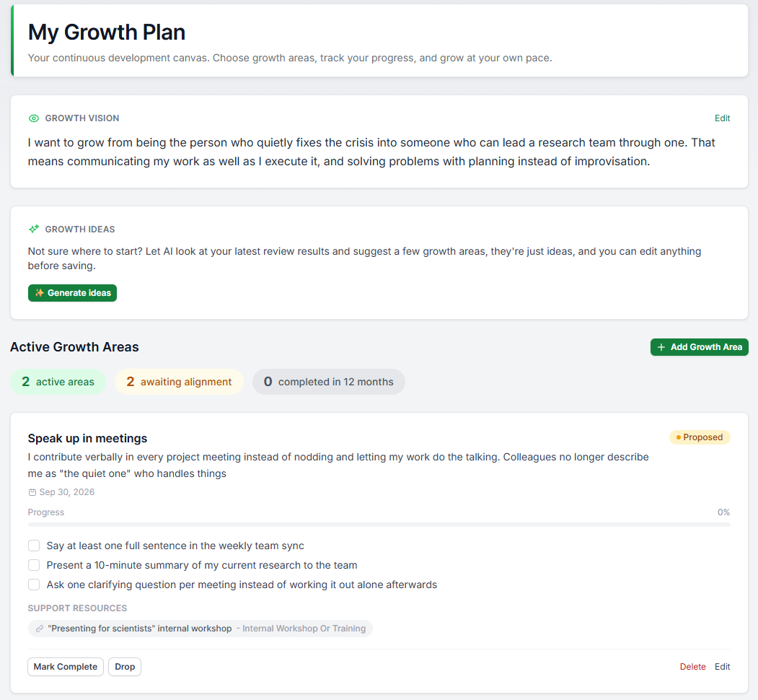Screen dimensions: 758x700
Task: Toggle 'Ask one clarifying question' checkbox
Action: [34, 585]
